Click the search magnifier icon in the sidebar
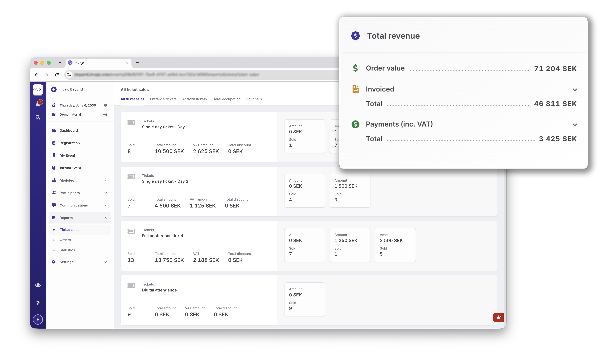Image resolution: width=610 pixels, height=364 pixels. [38, 117]
